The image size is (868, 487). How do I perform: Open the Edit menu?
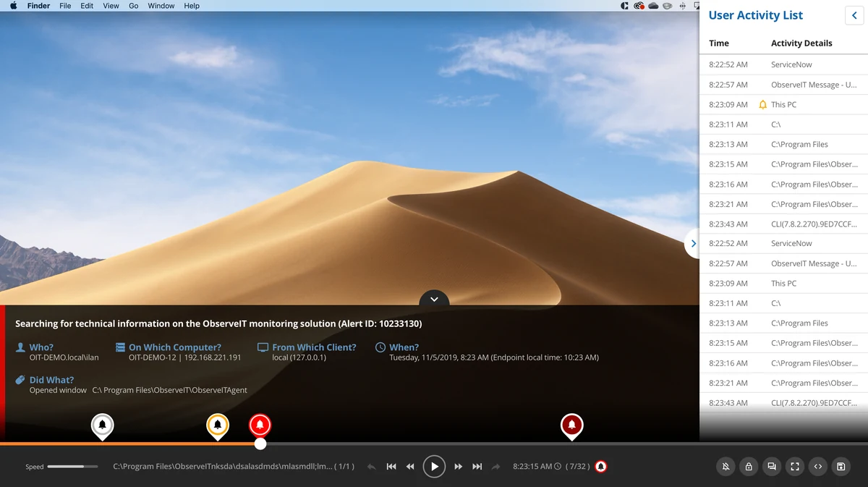tap(87, 6)
